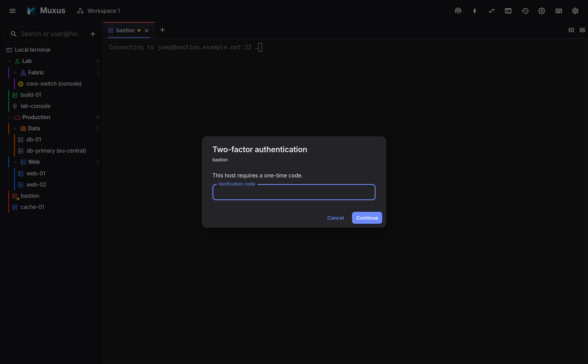Screen dimensions: 588x364
Task: Click the lightning bolt quick actions icon
Action: tap(475, 11)
